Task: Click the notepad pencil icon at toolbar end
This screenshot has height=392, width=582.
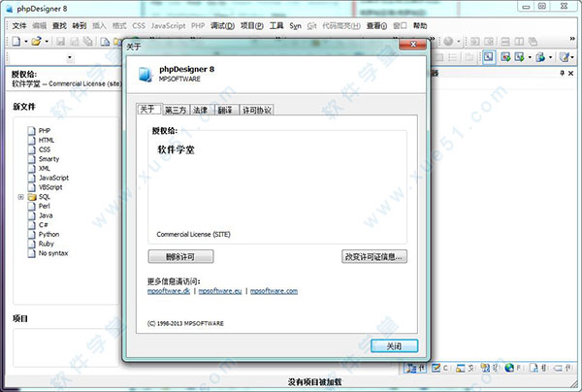Action: (564, 57)
